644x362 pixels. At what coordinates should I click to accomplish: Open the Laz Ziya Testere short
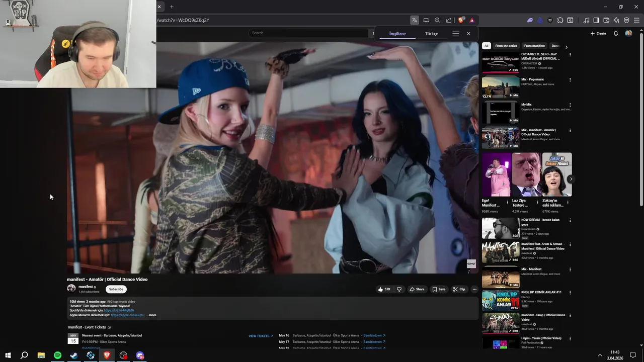point(526,174)
